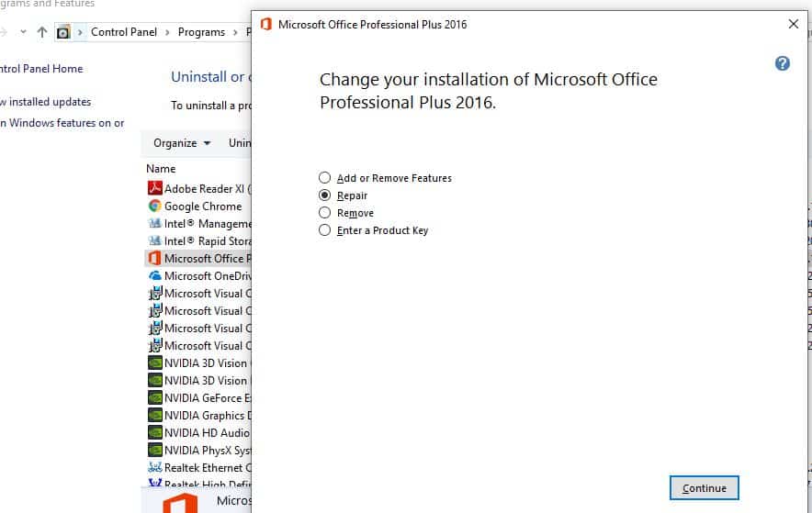Screen dimensions: 812x513
Task: Open recent locations dropdown arrow
Action: click(23, 32)
